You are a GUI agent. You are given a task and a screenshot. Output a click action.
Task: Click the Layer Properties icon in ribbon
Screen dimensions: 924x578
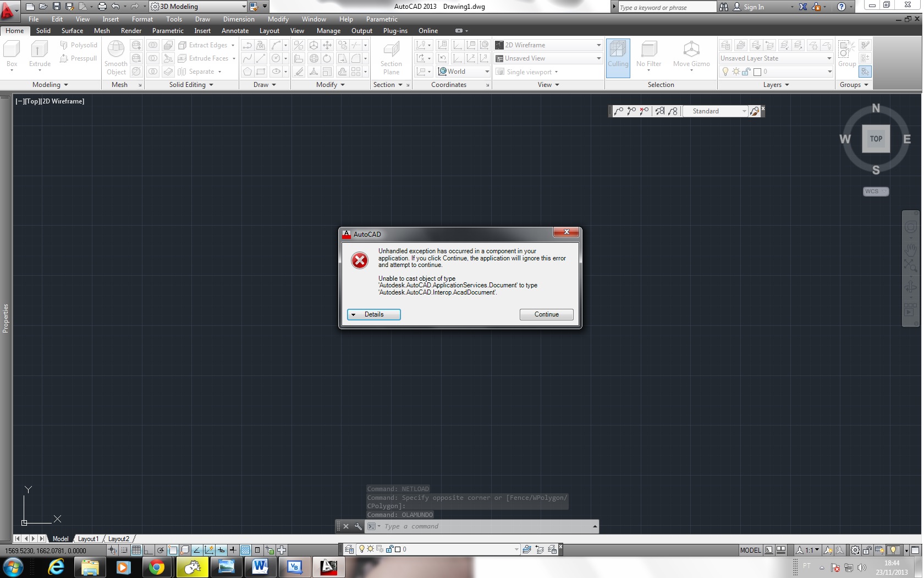tap(725, 45)
